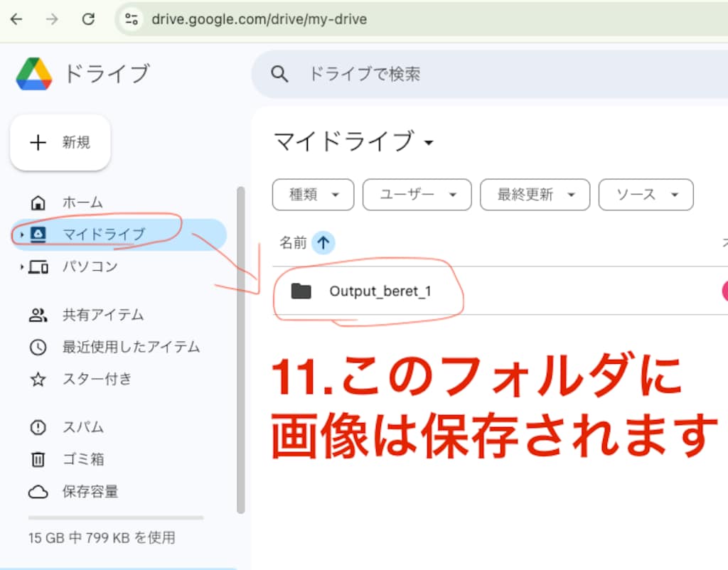The width and height of the screenshot is (728, 570).
Task: Click the search magnifier icon
Action: (x=280, y=73)
